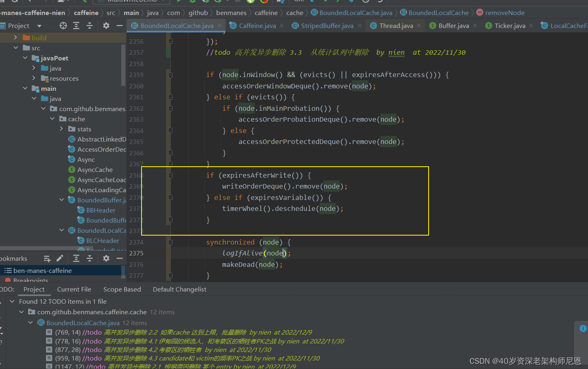Hide the Bookmarks tool window

[x=119, y=258]
